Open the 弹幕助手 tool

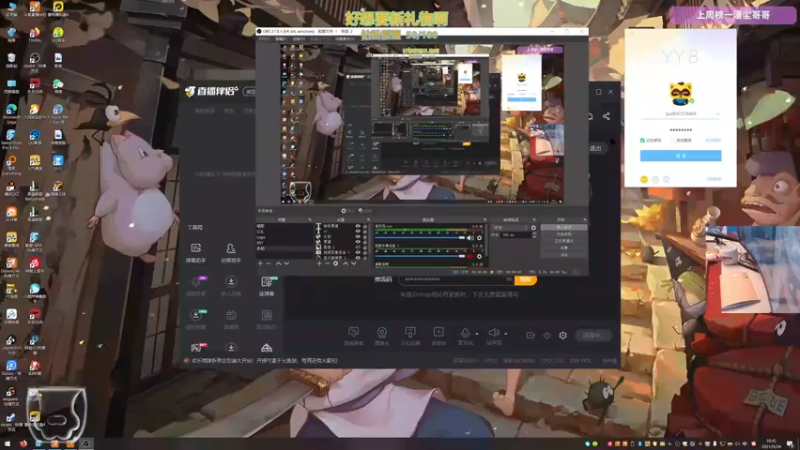[196, 253]
